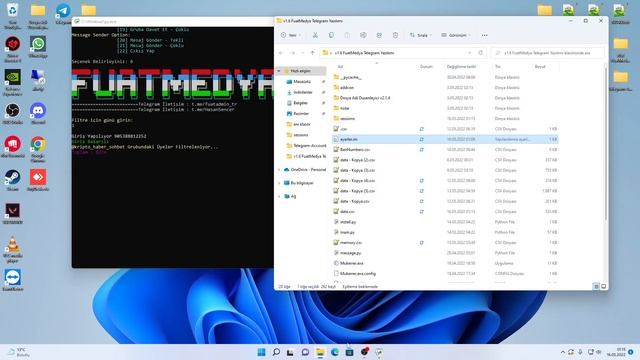640x360 pixels.
Task: Open TeamViewer desktop shortcut
Action: 13,280
